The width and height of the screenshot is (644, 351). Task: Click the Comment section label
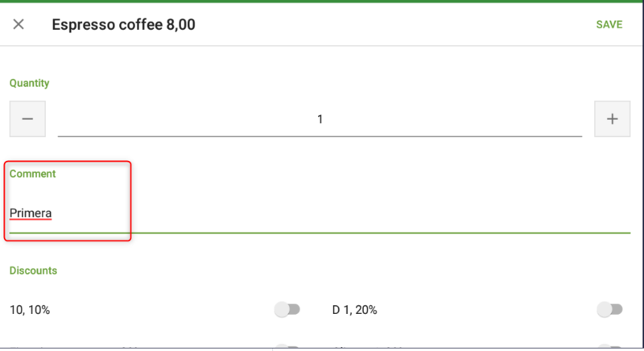tap(32, 174)
